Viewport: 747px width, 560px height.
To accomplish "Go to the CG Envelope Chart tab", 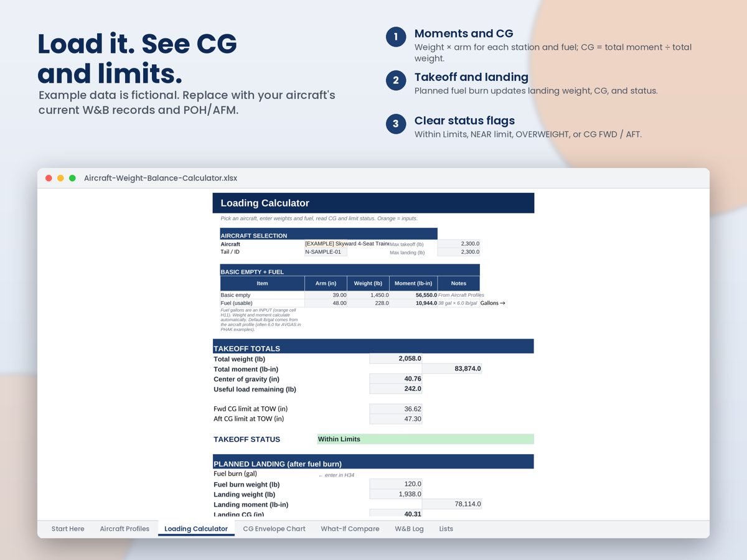I will click(x=274, y=529).
